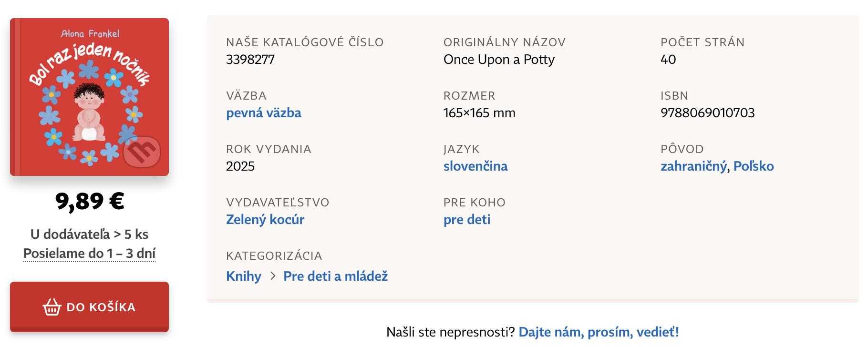Open the Bol raz jeden nočník cover image

(x=89, y=97)
